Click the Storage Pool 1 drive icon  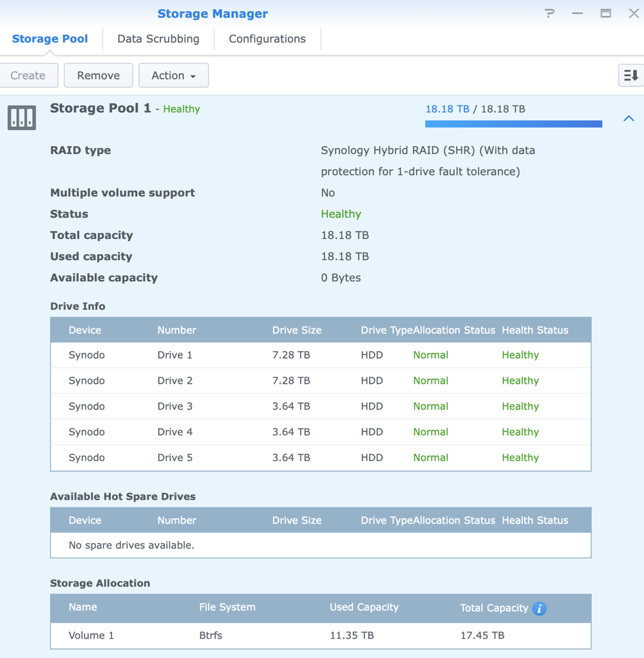[22, 118]
